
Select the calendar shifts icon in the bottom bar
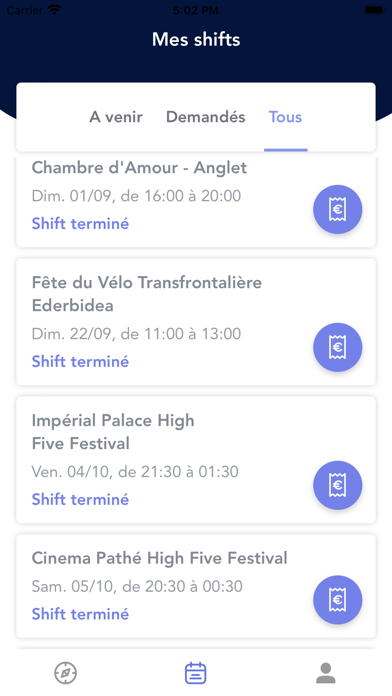pos(196,673)
